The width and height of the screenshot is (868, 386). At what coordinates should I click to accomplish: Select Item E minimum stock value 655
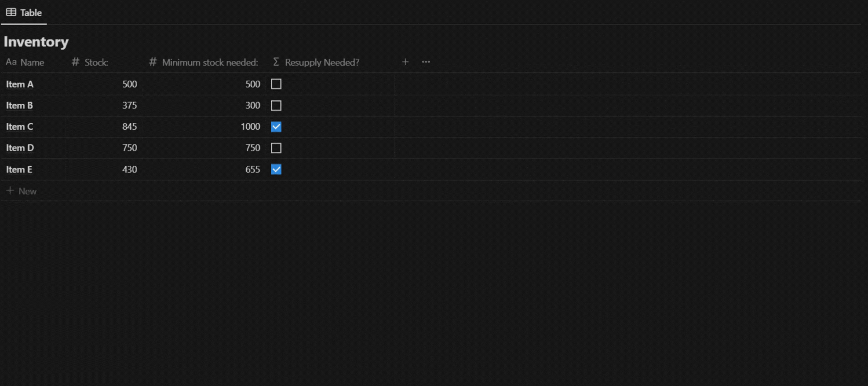tap(253, 169)
